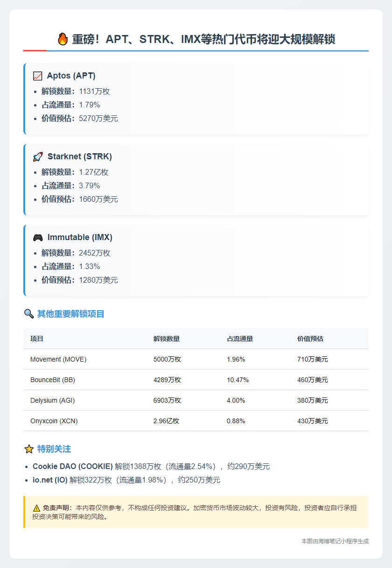This screenshot has height=568, width=392.
Task: Click the 占流通量 column header in table
Action: pyautogui.click(x=240, y=339)
